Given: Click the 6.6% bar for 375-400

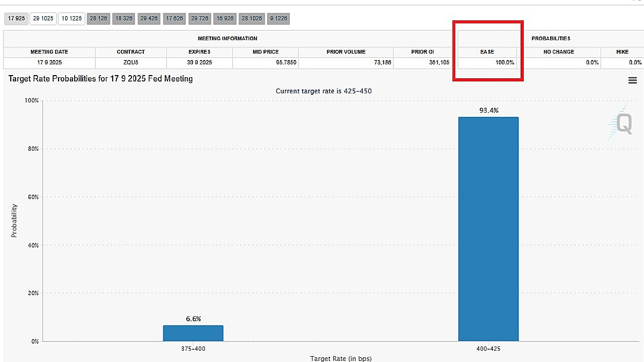Looking at the screenshot, I should coord(193,333).
